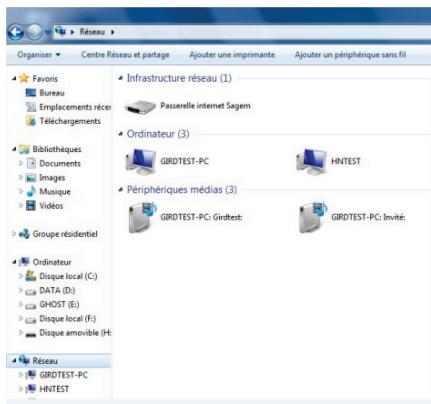
Task: Click the Téléchargements folder icon
Action: click(x=31, y=121)
